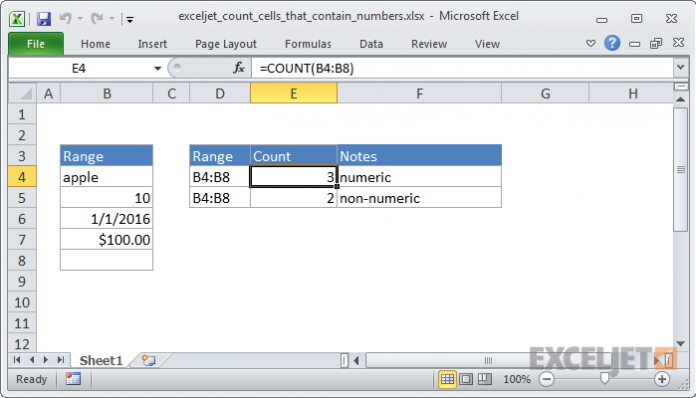Go to previous sheet tab arrow
Viewport: 696px width, 398px height.
click(x=32, y=360)
